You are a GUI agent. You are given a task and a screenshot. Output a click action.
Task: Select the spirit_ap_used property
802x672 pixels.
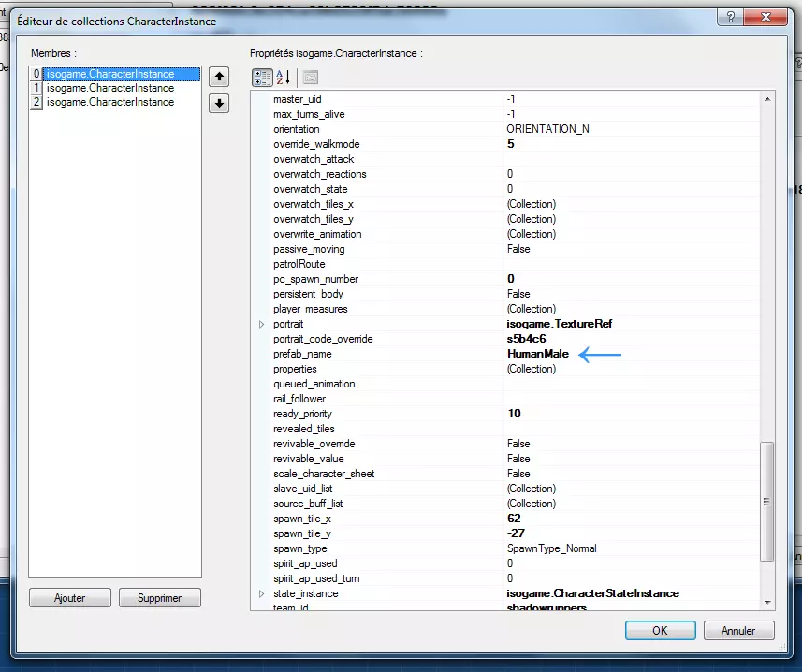(x=305, y=563)
